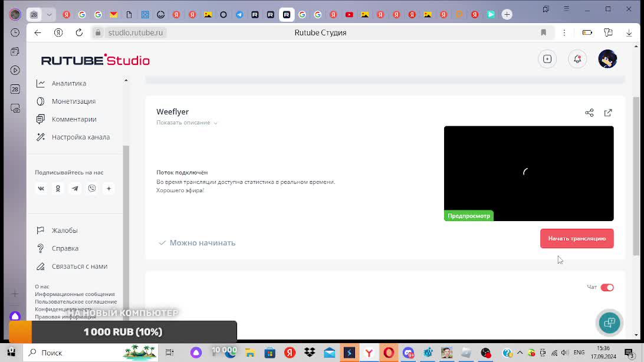Click the ENG language indicator

579,353
